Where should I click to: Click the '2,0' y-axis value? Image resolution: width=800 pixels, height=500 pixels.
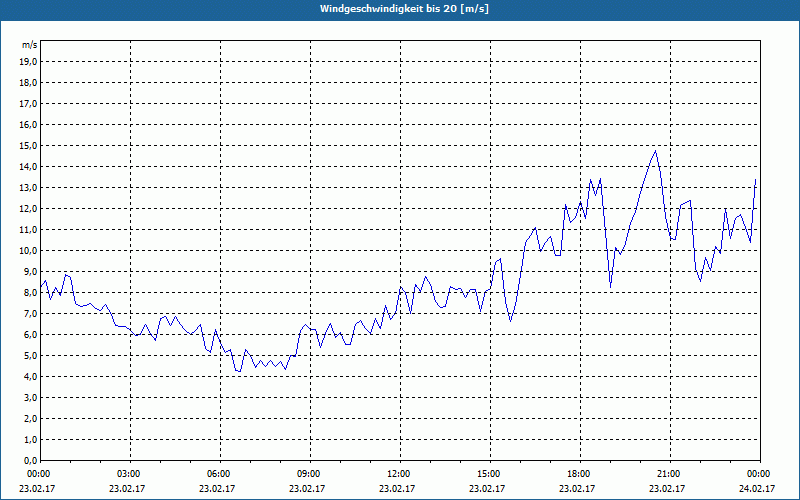(31, 419)
